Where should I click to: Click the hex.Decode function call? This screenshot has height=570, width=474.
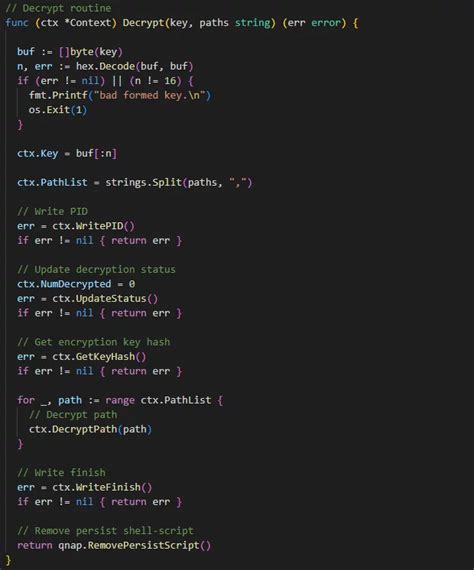[134, 66]
